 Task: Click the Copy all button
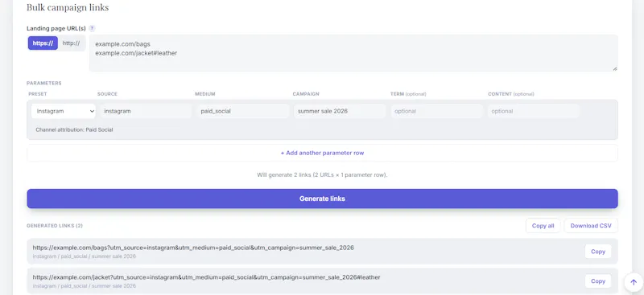(x=543, y=226)
